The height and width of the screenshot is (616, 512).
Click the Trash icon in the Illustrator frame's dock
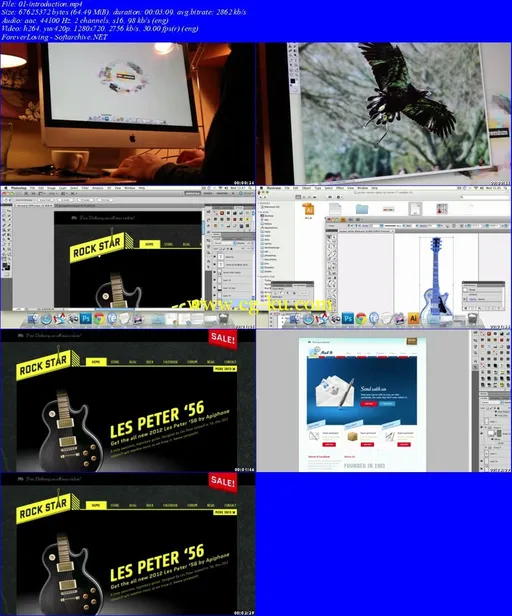pyautogui.click(x=474, y=317)
